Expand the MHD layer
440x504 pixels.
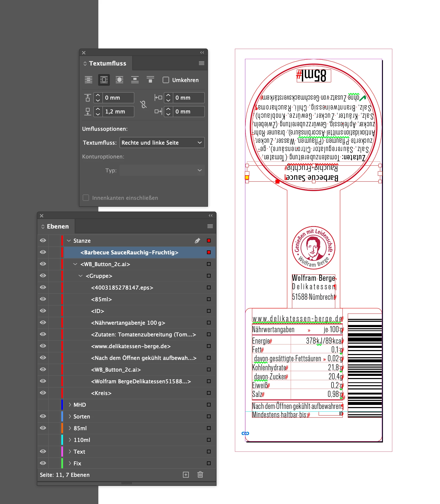70,405
